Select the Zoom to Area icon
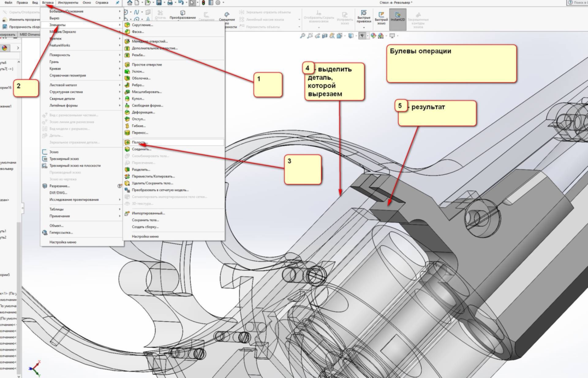 [x=310, y=36]
